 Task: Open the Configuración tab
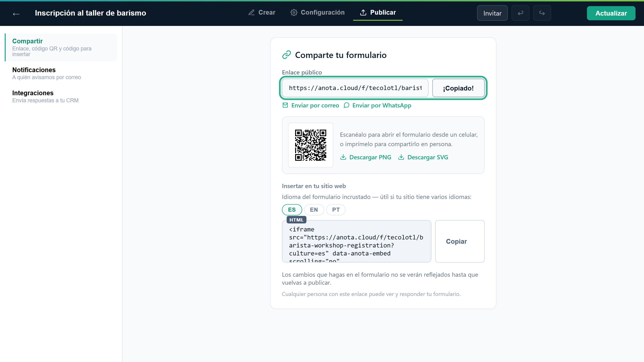318,12
